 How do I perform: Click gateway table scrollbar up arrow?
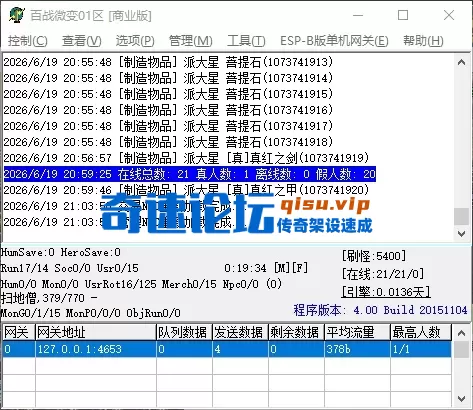pyautogui.click(x=462, y=333)
